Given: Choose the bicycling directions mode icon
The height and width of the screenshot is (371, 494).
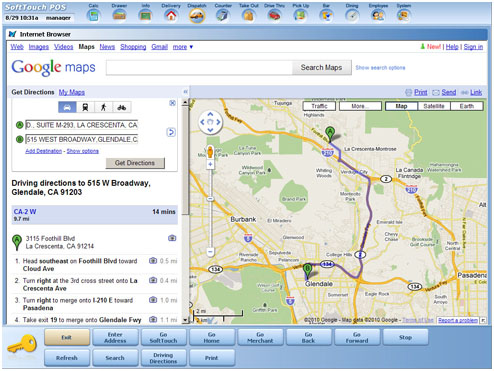Looking at the screenshot, I should 122,107.
